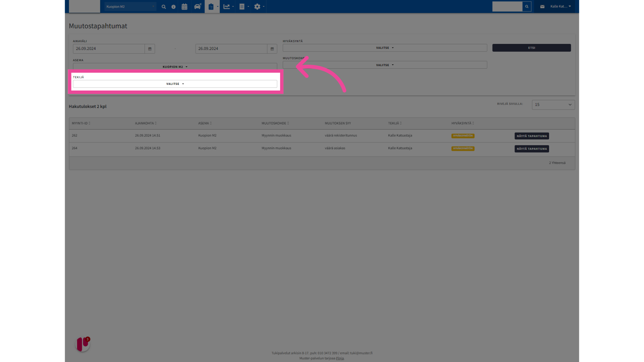Open the Pinja link in the footer
644x362 pixels.
340,358
